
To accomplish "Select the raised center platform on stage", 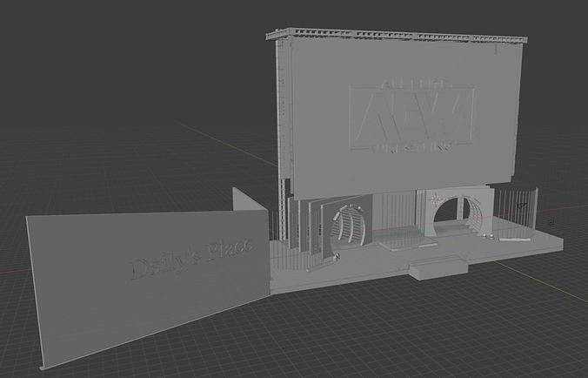I will (x=408, y=240).
